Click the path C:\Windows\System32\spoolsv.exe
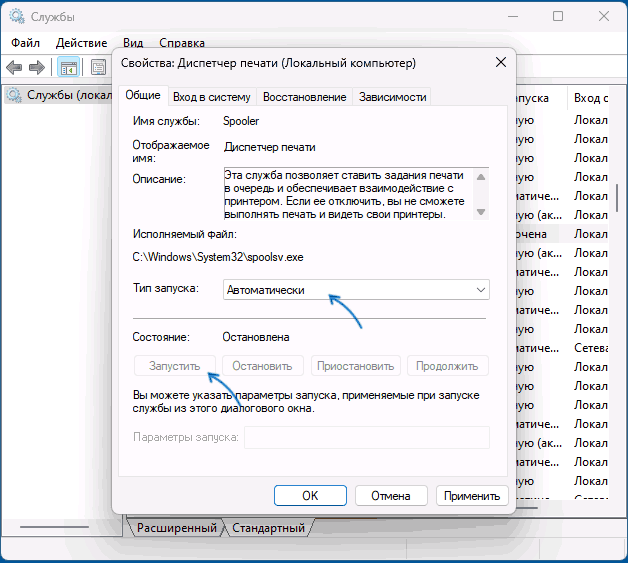Image resolution: width=628 pixels, height=563 pixels. click(x=218, y=257)
